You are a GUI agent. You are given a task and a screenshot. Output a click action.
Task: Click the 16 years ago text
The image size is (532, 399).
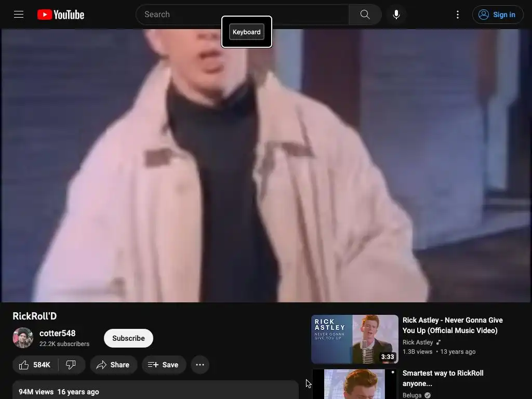78,392
